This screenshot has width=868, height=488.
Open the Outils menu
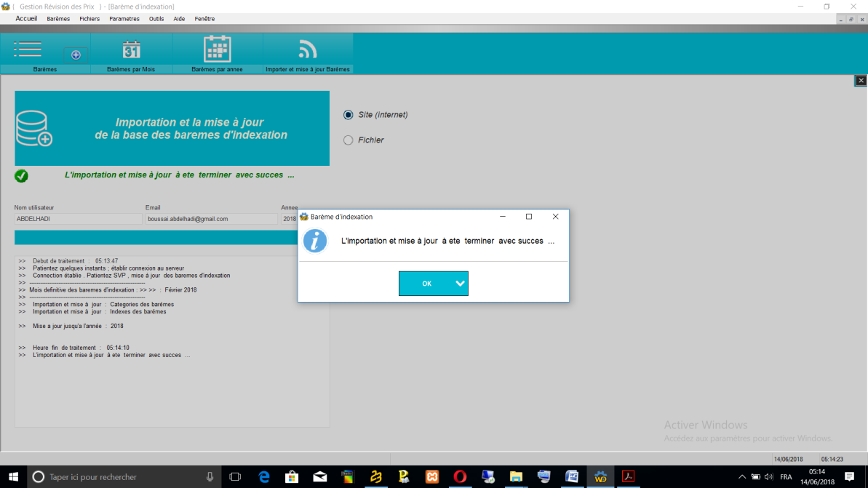coord(156,19)
